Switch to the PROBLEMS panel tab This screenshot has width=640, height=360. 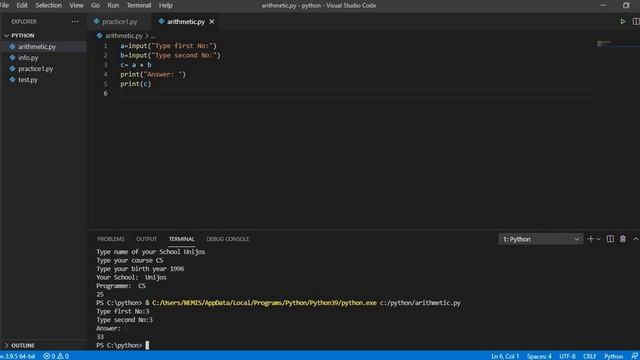[111, 239]
